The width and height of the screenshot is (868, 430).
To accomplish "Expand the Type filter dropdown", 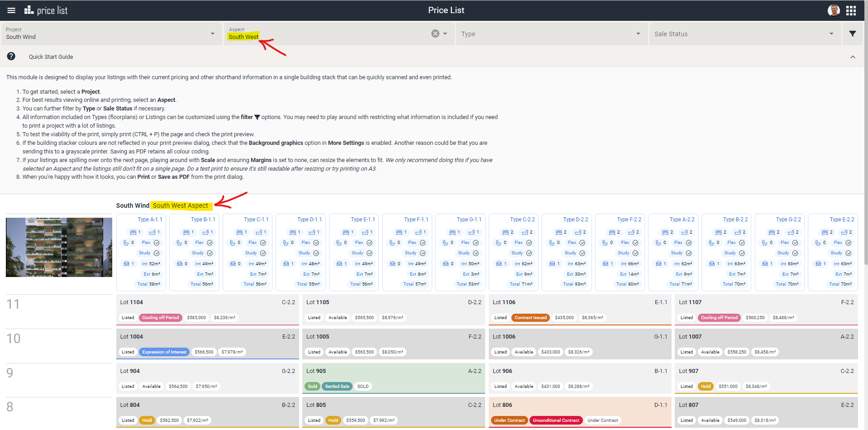I will [550, 34].
